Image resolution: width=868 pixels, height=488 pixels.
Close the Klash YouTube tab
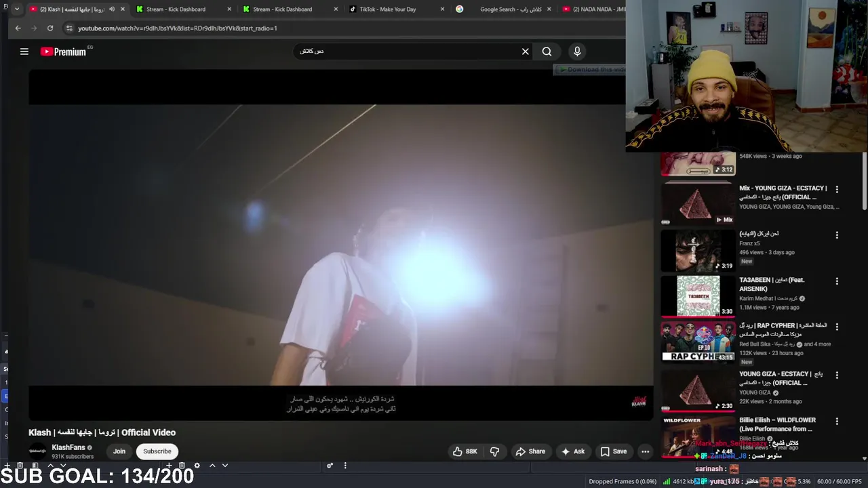pos(123,9)
